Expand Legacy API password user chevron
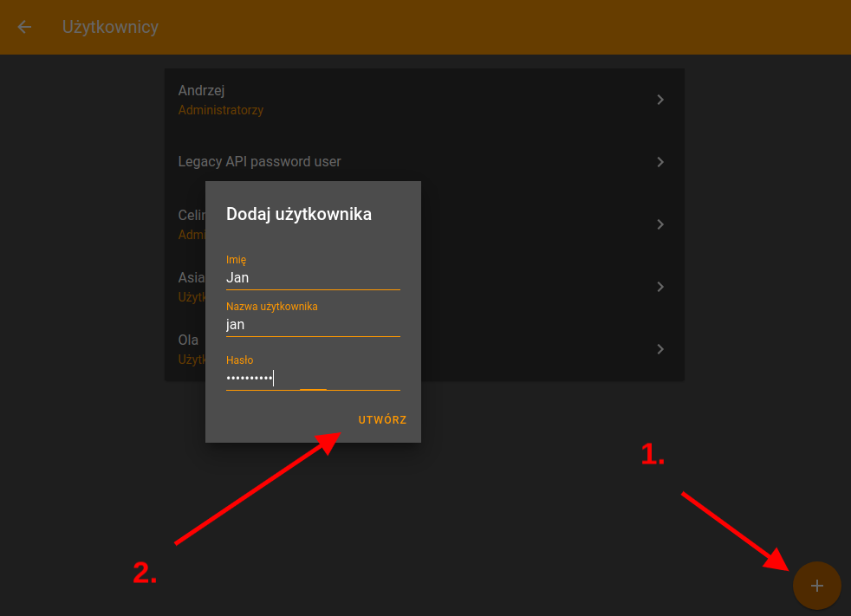 pyautogui.click(x=660, y=162)
